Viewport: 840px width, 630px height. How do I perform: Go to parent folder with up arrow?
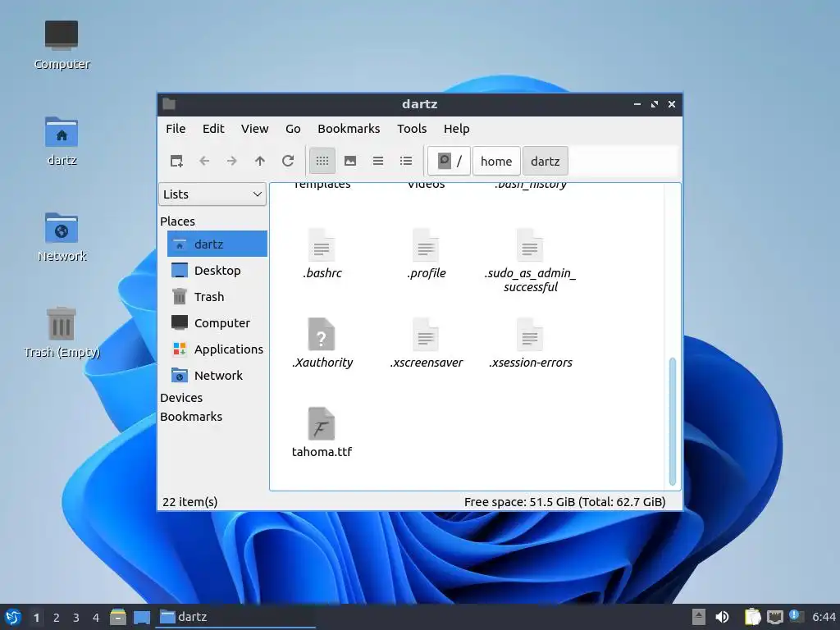click(x=260, y=161)
